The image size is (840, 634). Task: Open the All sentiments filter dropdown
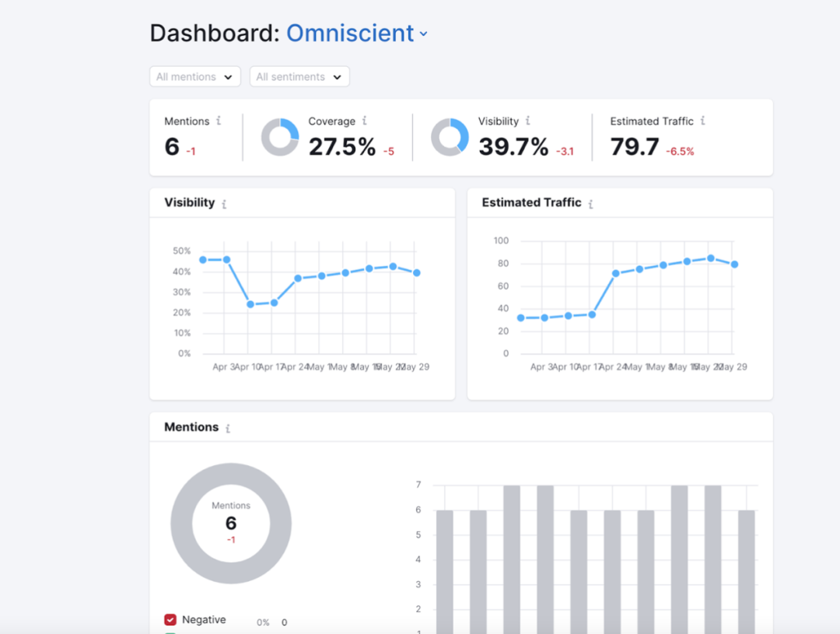pos(299,77)
